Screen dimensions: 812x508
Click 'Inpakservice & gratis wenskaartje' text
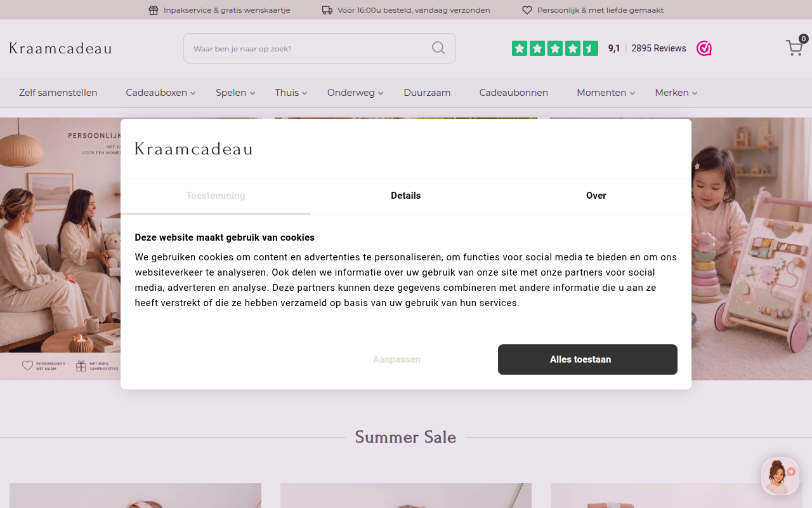click(x=226, y=10)
